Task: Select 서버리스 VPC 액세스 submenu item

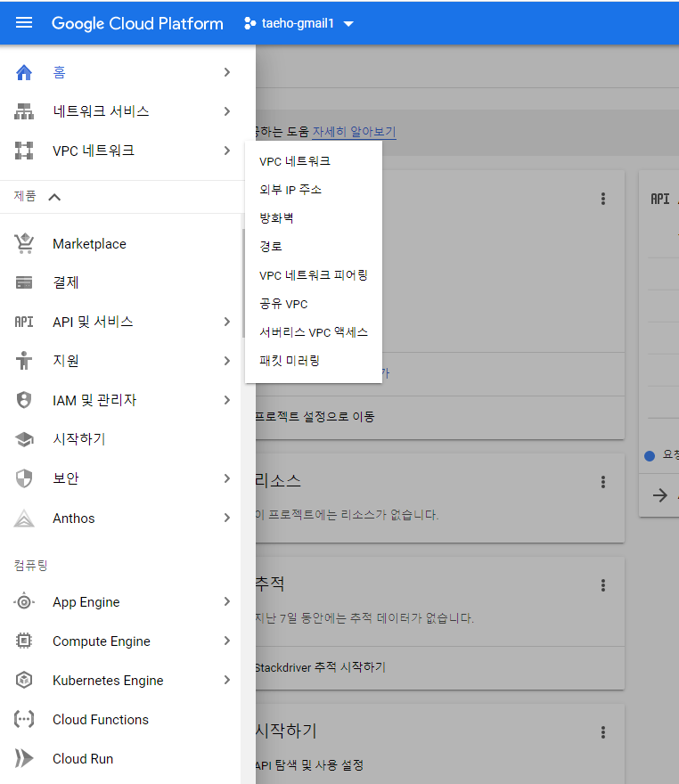Action: tap(314, 332)
